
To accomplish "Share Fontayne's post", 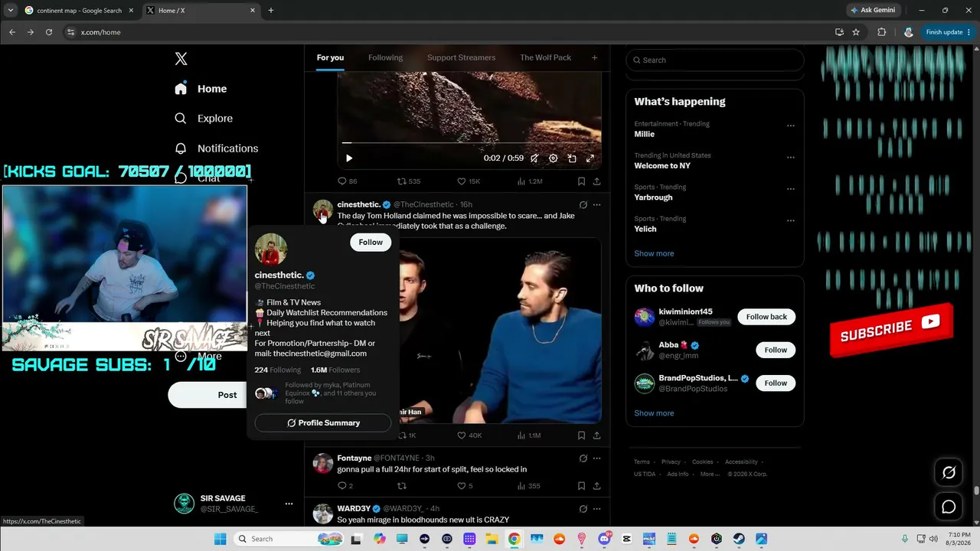I will point(596,486).
